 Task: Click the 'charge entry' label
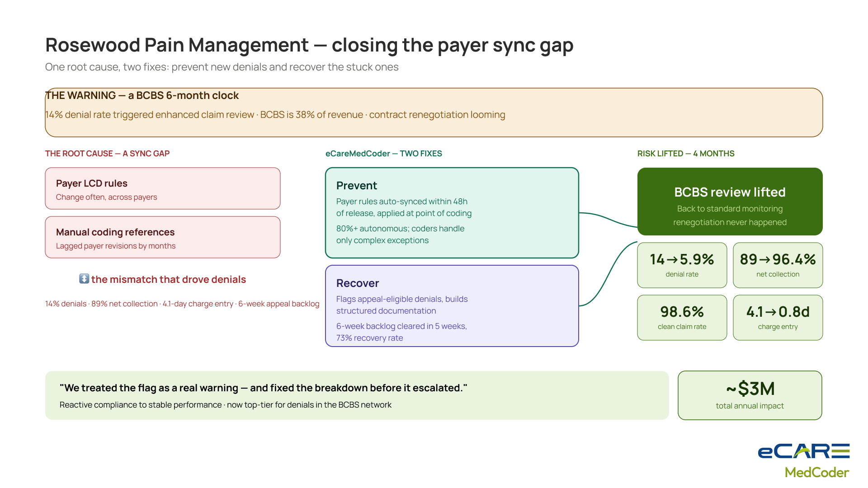pos(778,327)
